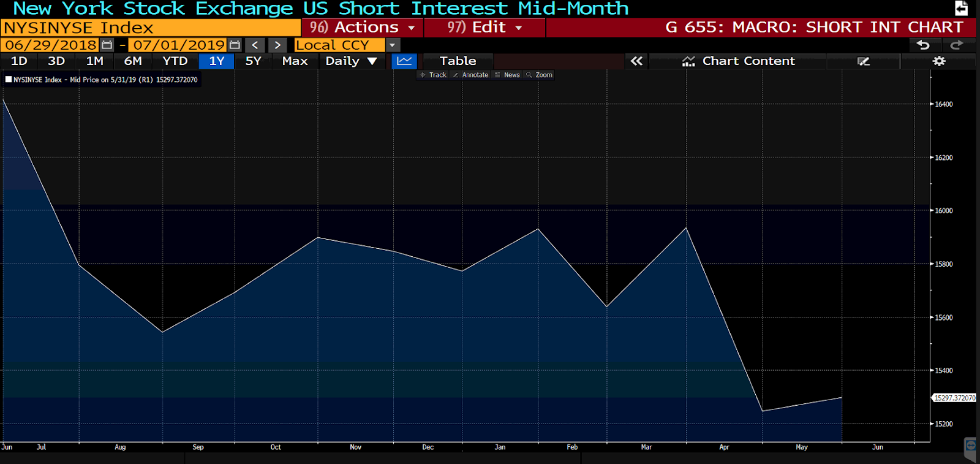
Task: Show the Max date range
Action: [x=295, y=61]
